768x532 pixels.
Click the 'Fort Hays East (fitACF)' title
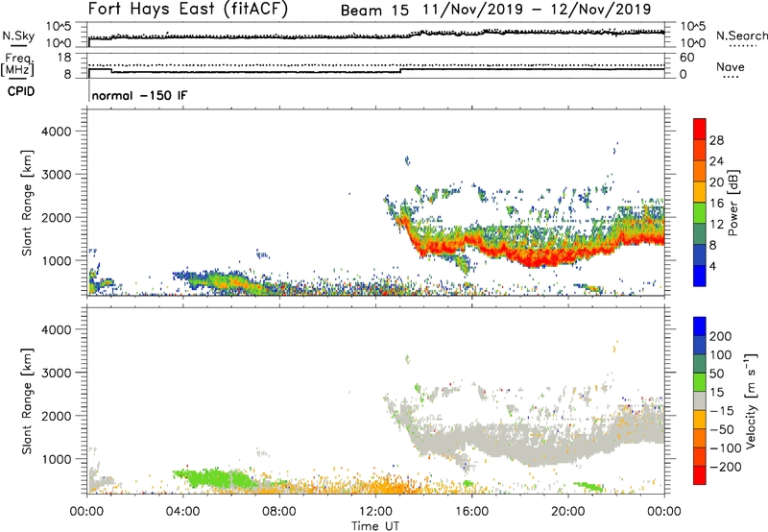pos(188,10)
